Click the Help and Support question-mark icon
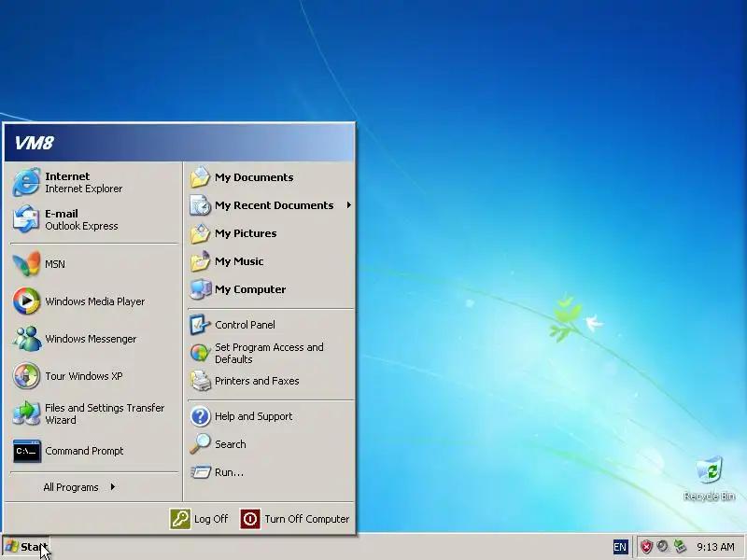Image resolution: width=747 pixels, height=560 pixels. [x=200, y=416]
